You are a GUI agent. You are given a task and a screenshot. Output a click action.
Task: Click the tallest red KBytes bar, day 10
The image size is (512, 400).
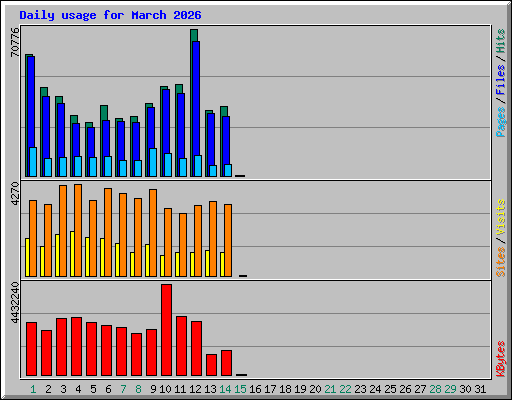point(166,330)
